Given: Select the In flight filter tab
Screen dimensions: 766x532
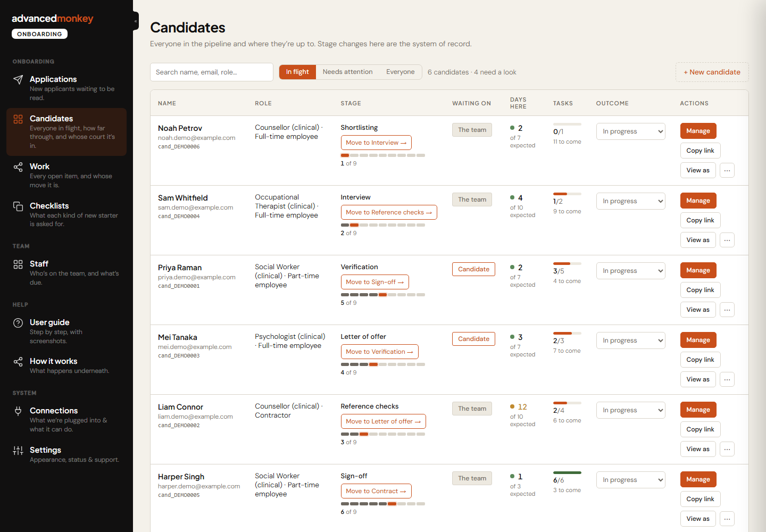Looking at the screenshot, I should pos(297,72).
